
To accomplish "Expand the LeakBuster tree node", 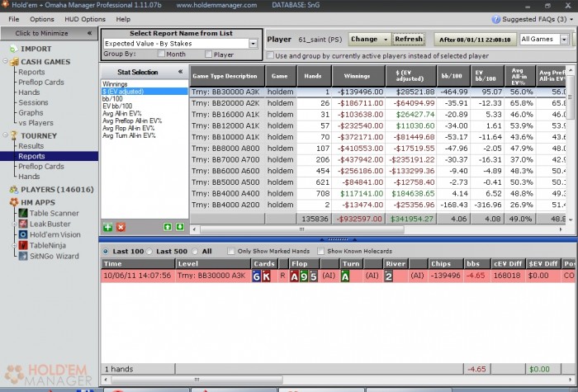I will [14, 224].
